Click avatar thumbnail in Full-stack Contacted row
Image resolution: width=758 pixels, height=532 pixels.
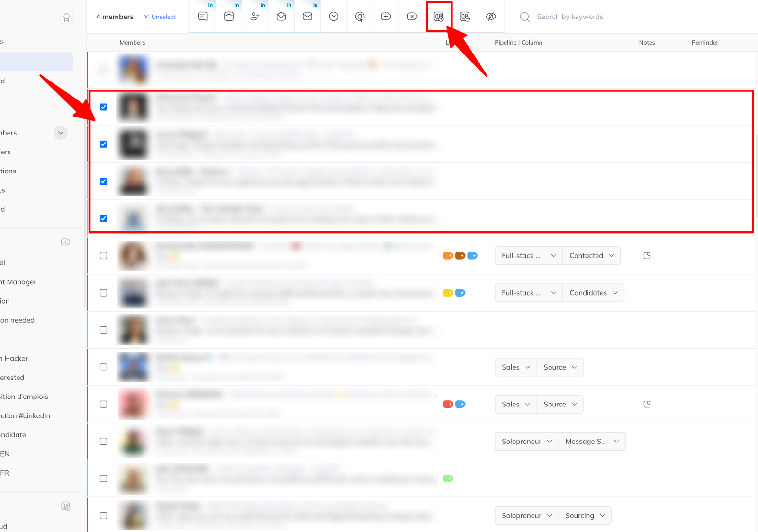(x=134, y=256)
